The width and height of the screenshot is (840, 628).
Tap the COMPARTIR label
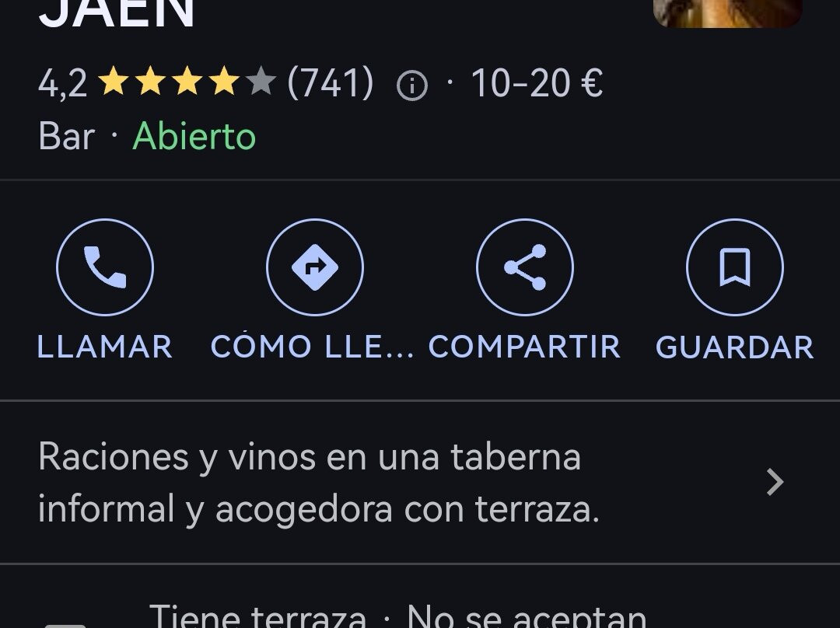pos(524,347)
